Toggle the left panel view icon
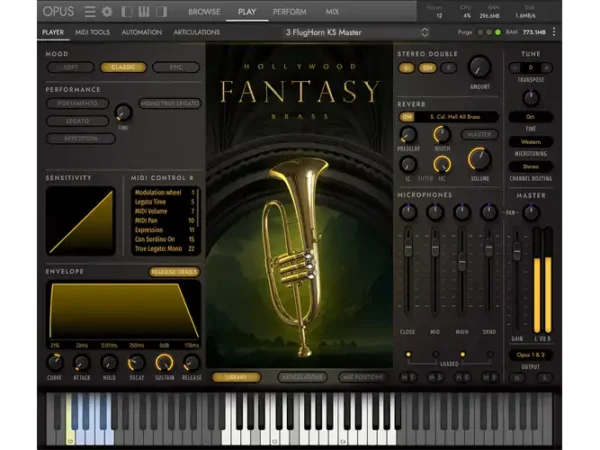Image resolution: width=600 pixels, height=450 pixels. click(127, 12)
